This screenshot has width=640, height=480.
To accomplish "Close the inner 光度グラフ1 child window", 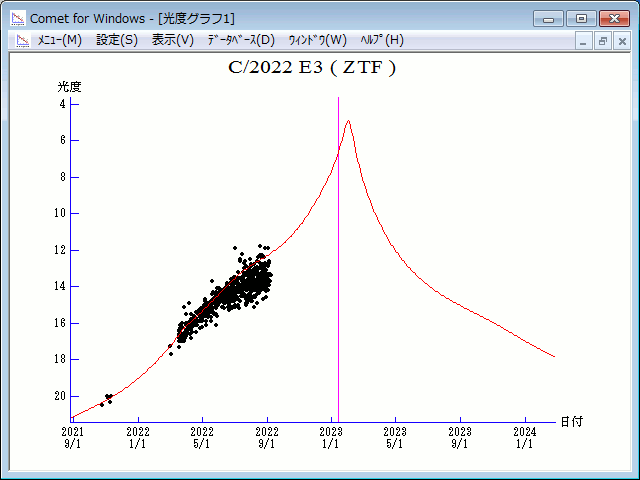I will (x=622, y=41).
